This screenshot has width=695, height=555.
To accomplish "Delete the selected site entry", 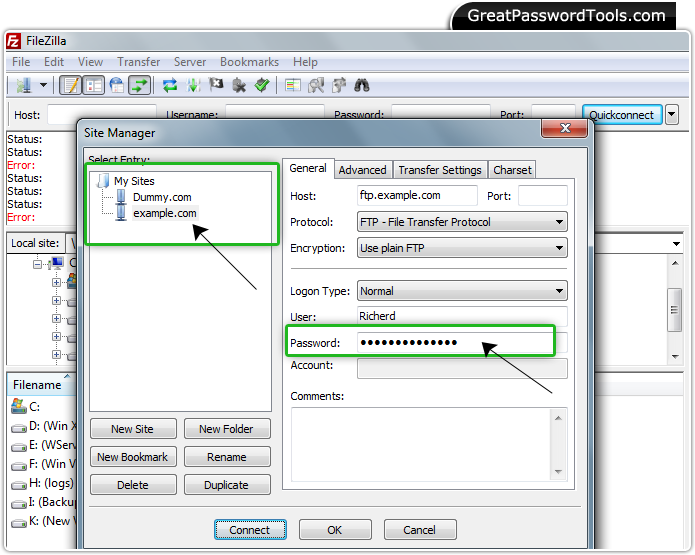I will point(133,485).
